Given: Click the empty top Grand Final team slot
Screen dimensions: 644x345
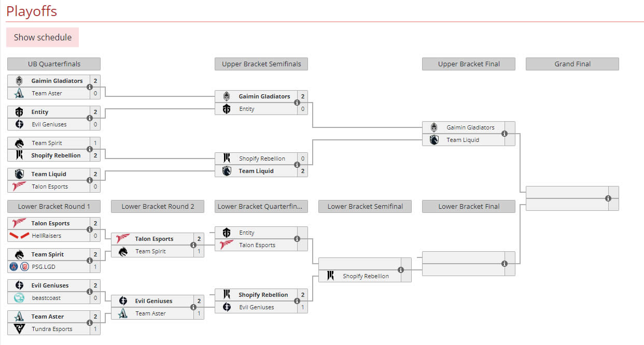Looking at the screenshot, I should (x=567, y=192).
